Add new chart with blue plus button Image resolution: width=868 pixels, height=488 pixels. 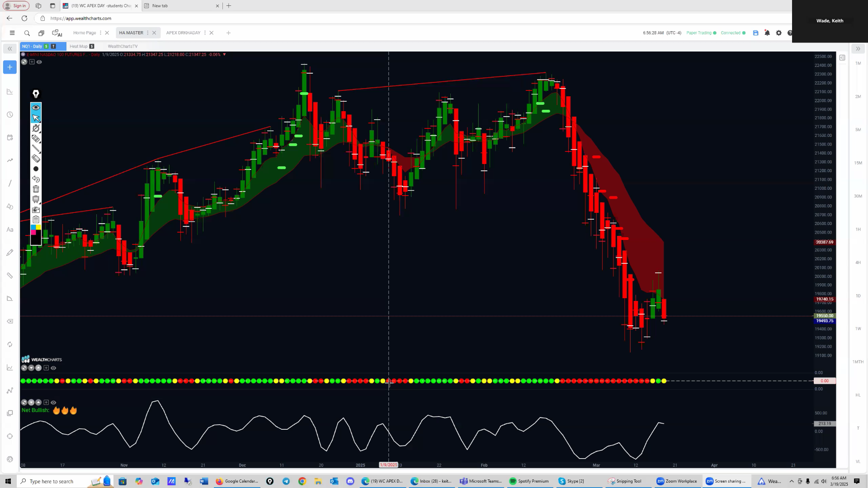10,67
